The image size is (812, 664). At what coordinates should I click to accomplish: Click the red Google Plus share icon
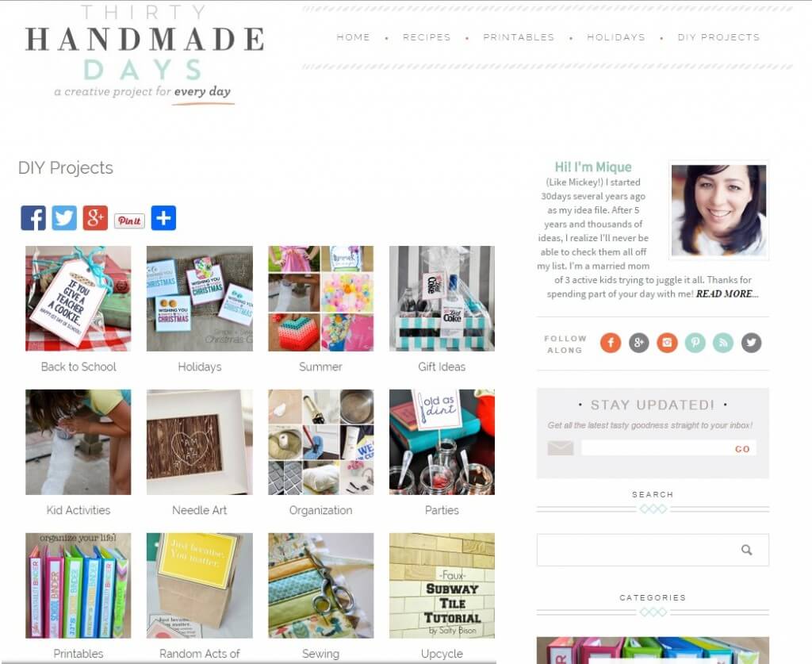pyautogui.click(x=95, y=217)
